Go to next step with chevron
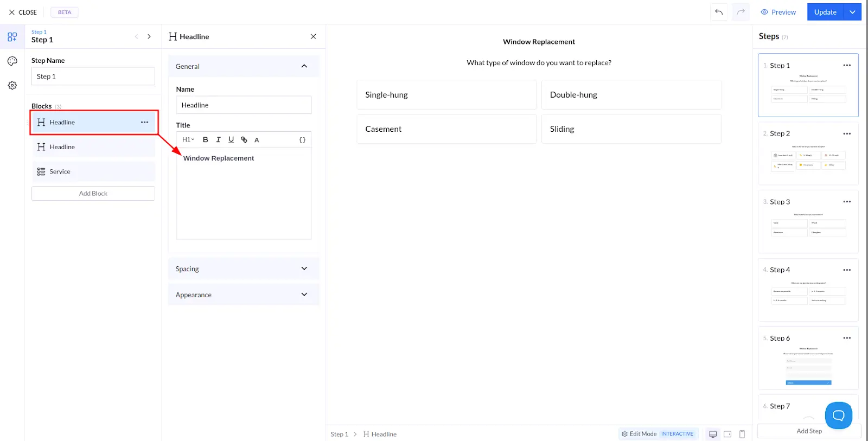Viewport: 868px width, 441px height. point(149,36)
